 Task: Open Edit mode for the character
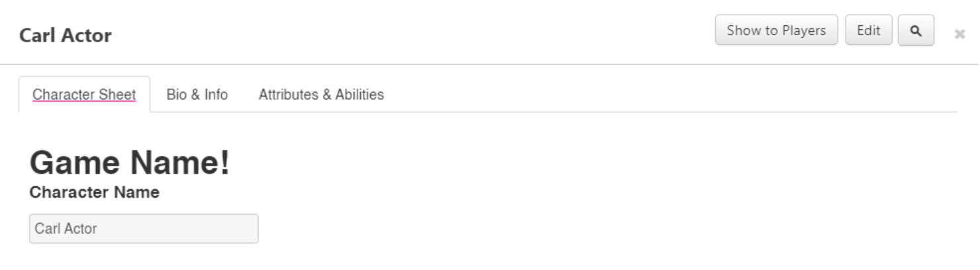point(868,30)
